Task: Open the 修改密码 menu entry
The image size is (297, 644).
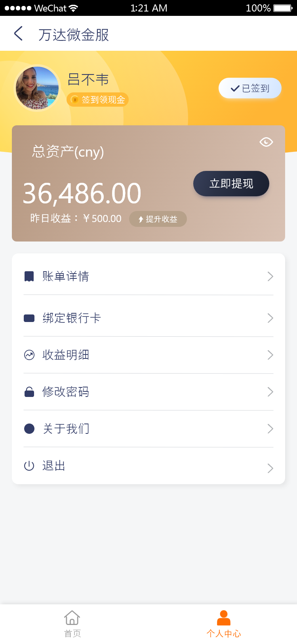Action: (x=66, y=392)
